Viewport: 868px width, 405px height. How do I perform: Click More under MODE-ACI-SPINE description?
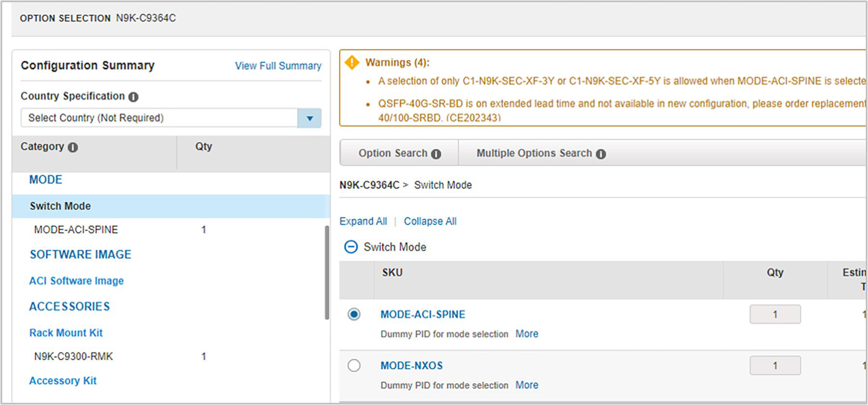(x=527, y=334)
